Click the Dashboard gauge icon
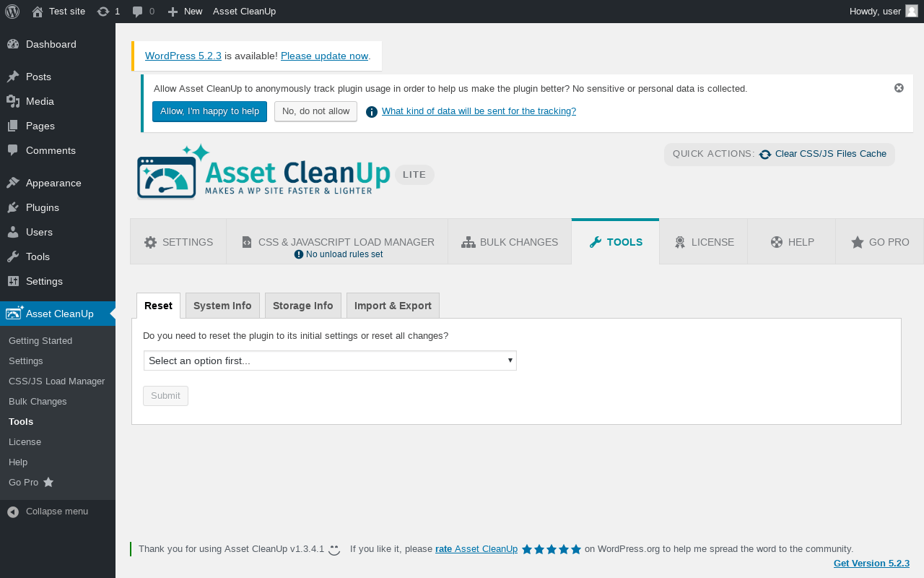This screenshot has height=578, width=924. (x=13, y=44)
